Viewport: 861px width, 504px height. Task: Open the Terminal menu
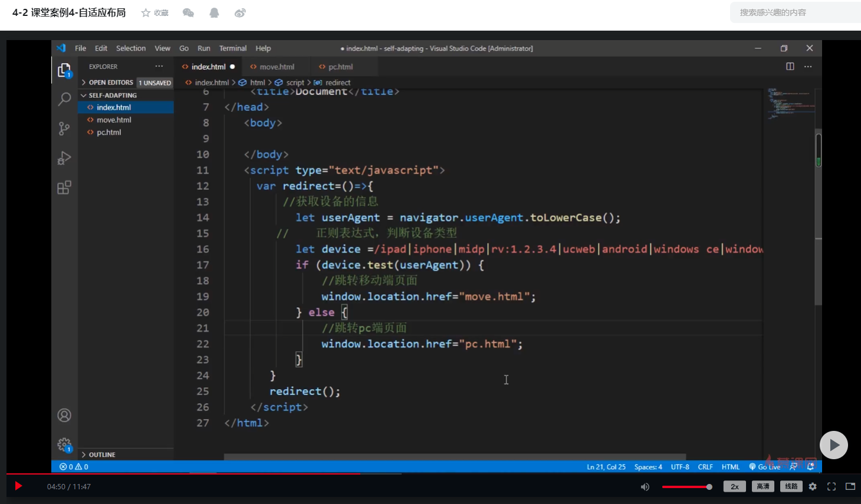click(x=232, y=48)
